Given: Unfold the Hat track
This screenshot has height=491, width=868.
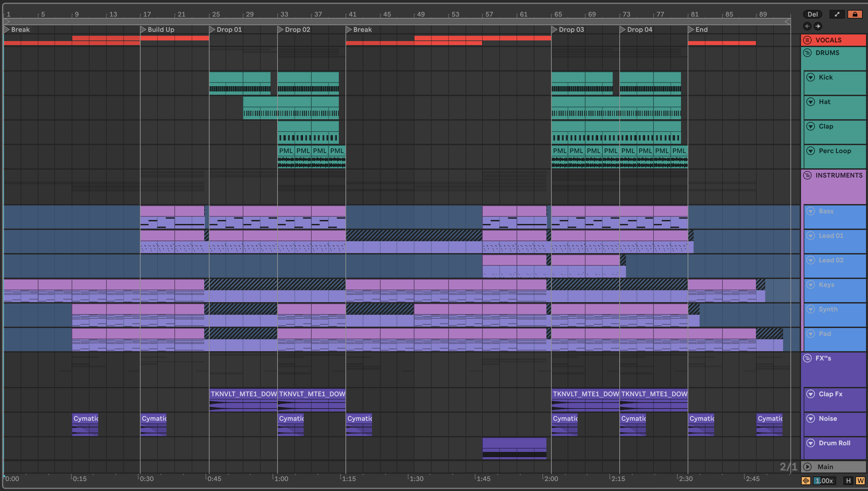Looking at the screenshot, I should click(x=811, y=102).
